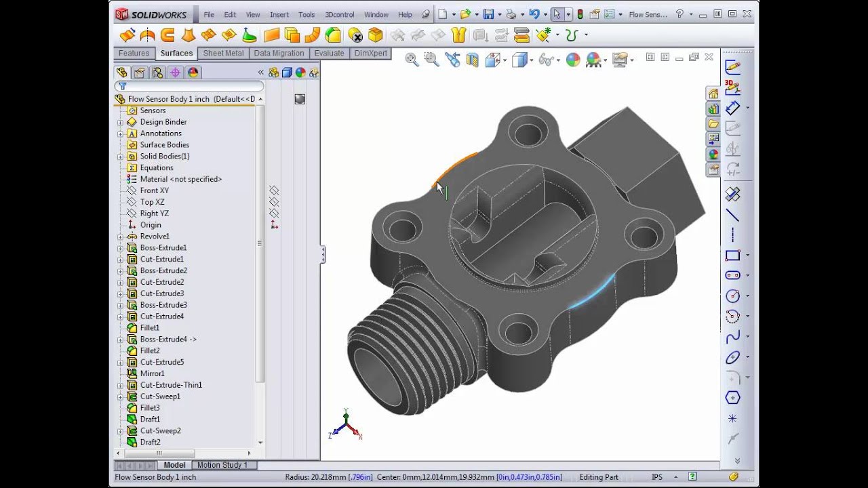Screen dimensions: 868x488
Task: Click the Edit Appearance color sphere
Action: pyautogui.click(x=573, y=60)
